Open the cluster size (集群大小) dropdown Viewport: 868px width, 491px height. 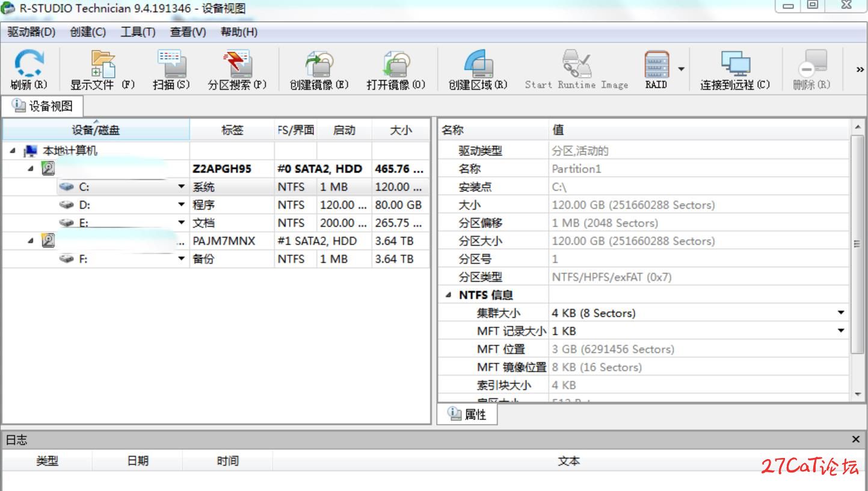[x=841, y=313]
